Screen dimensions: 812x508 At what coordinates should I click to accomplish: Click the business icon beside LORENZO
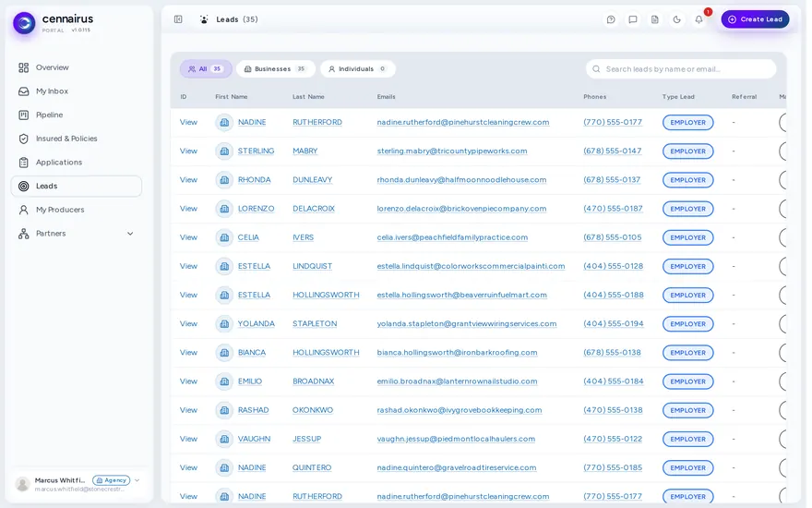point(224,209)
